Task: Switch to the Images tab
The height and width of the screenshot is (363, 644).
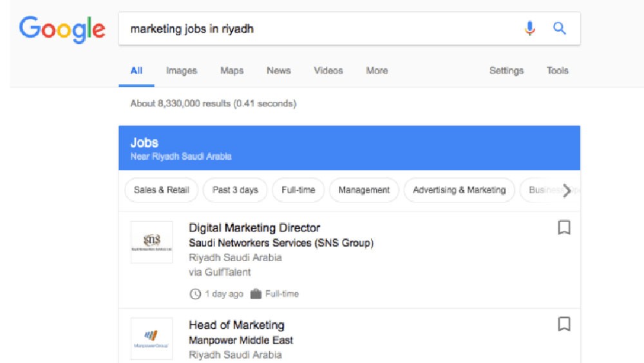Action: [182, 71]
